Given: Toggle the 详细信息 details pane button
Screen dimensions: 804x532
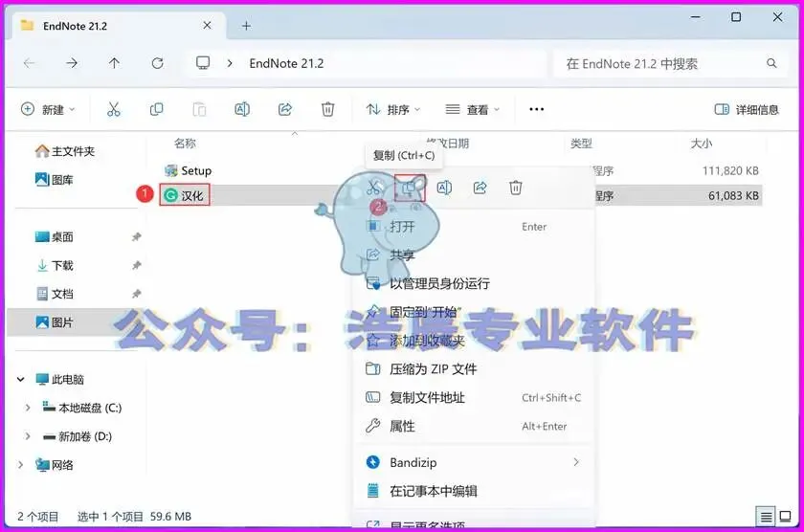Looking at the screenshot, I should click(x=747, y=109).
